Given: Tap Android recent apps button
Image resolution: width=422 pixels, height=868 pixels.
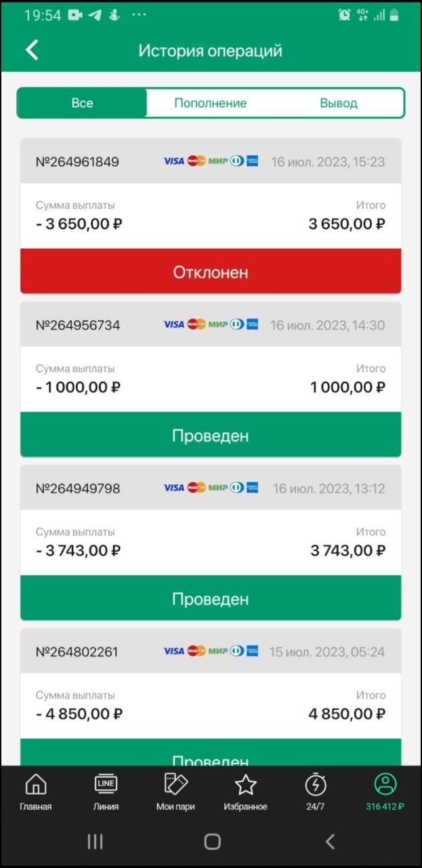Looking at the screenshot, I should (95, 842).
